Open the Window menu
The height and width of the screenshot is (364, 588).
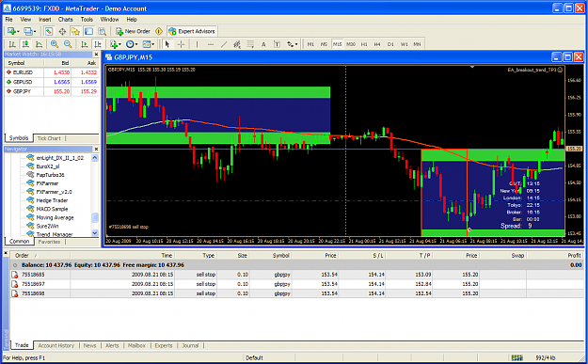(109, 20)
